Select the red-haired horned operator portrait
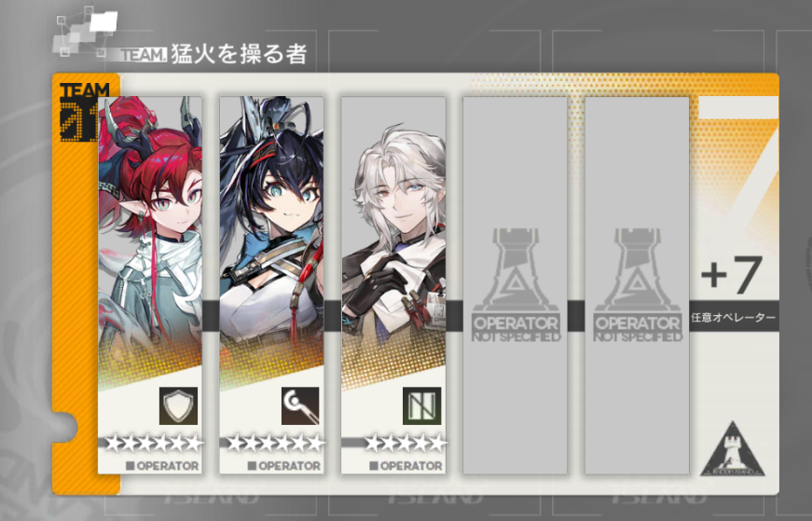Image resolution: width=812 pixels, height=521 pixels. point(150,243)
